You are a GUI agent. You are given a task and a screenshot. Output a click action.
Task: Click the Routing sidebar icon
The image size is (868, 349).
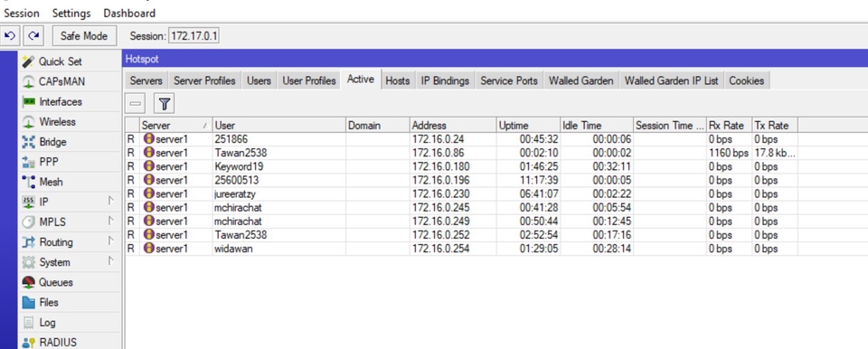click(28, 242)
